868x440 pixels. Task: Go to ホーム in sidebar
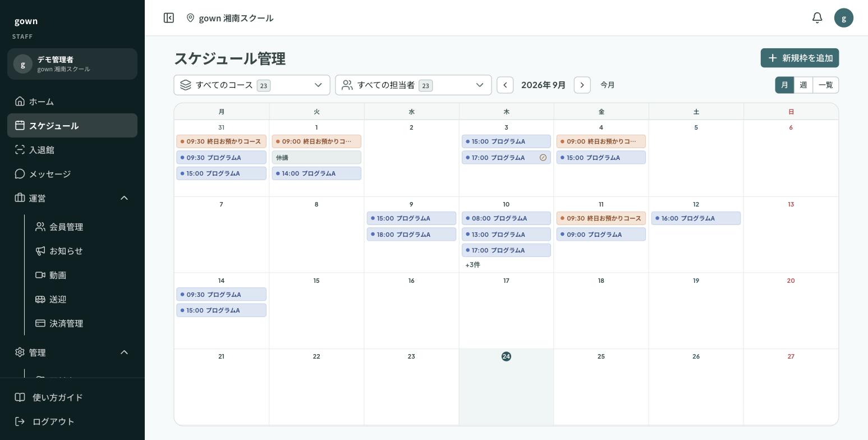pyautogui.click(x=72, y=102)
